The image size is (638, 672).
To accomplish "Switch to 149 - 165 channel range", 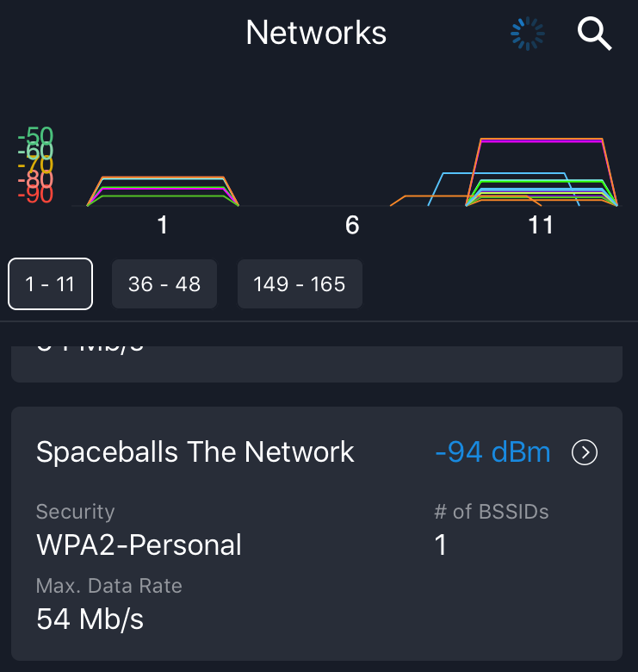I will 300,283.
